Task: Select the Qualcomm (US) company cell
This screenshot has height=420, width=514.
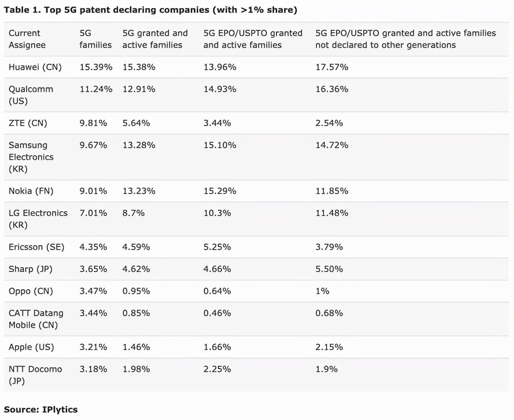Action: point(31,95)
